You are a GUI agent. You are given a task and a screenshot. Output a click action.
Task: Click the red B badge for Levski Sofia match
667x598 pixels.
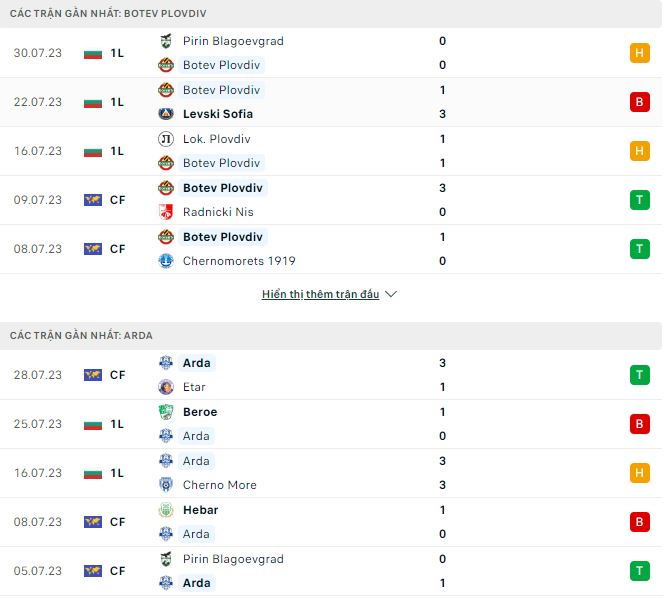[x=639, y=102]
